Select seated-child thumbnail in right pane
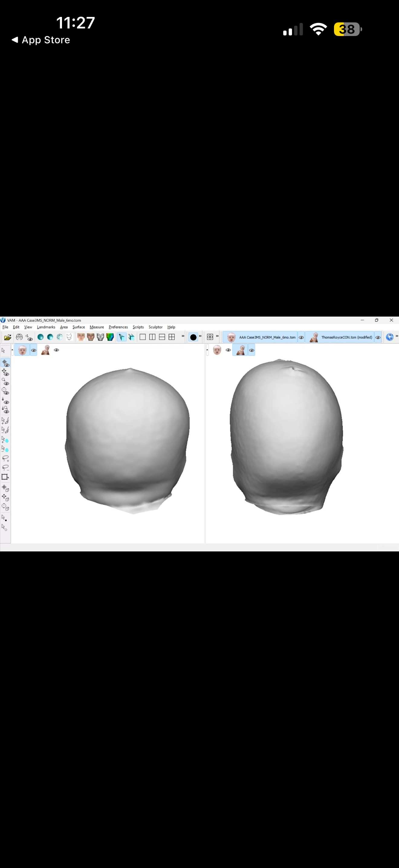This screenshot has width=399, height=868. tap(241, 350)
